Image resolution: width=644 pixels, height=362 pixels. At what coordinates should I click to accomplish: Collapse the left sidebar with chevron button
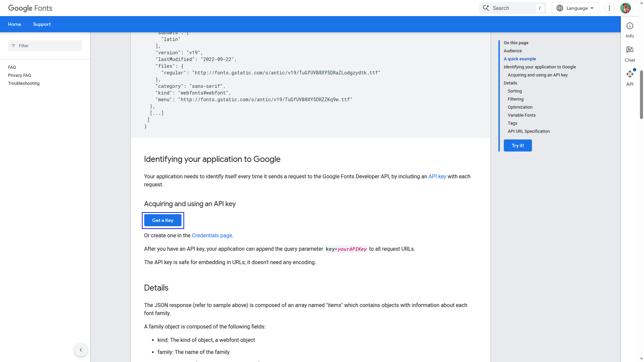click(x=80, y=350)
